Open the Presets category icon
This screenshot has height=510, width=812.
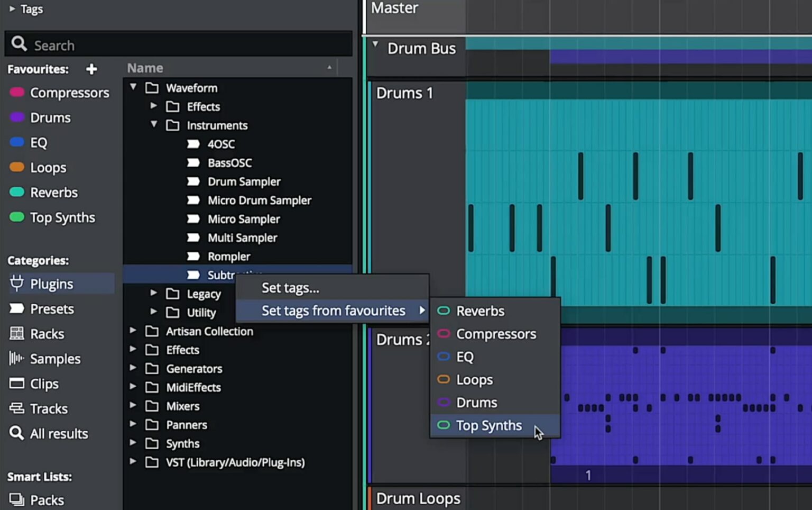tap(16, 308)
